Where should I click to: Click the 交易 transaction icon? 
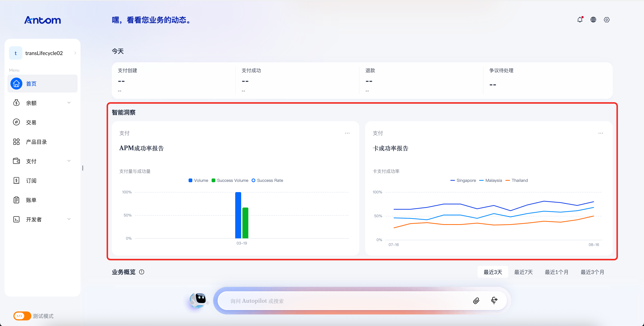(x=16, y=122)
